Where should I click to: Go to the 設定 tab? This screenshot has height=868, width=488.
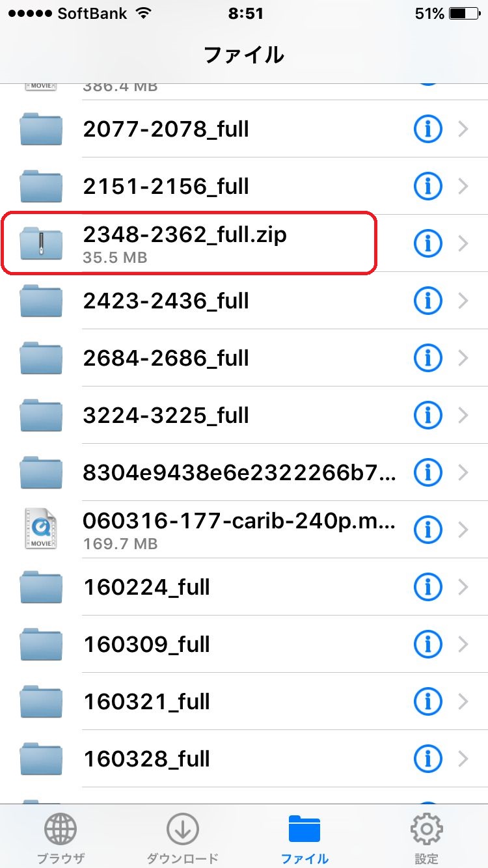click(x=426, y=838)
